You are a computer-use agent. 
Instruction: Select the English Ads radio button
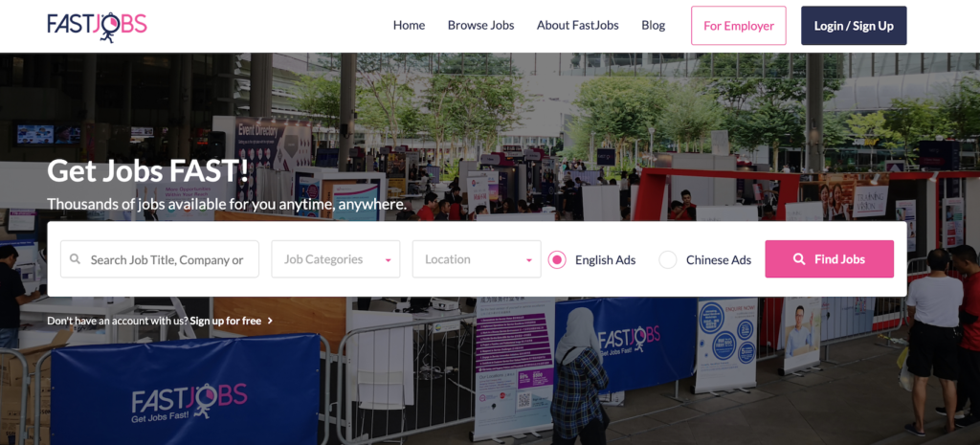557,259
